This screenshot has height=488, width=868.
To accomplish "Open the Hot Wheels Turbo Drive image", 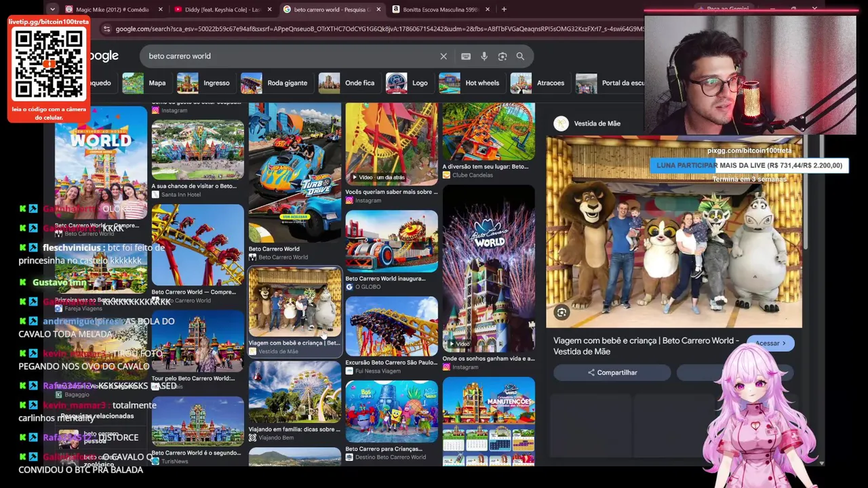I will pyautogui.click(x=294, y=173).
